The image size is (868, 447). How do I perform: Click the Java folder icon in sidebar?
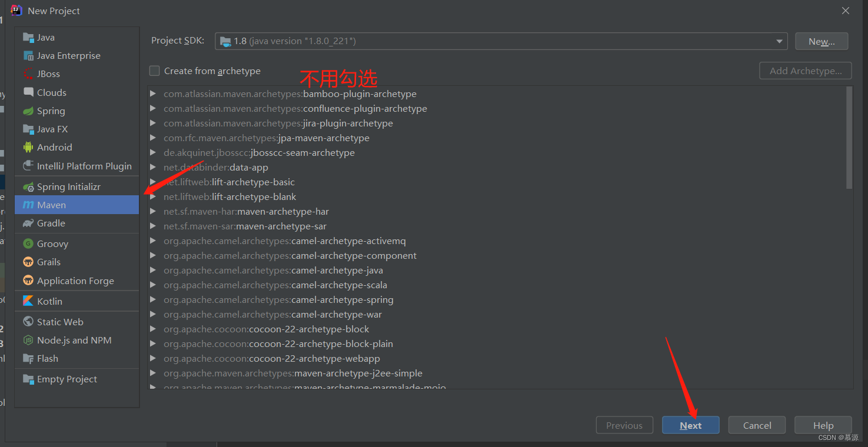pyautogui.click(x=28, y=38)
